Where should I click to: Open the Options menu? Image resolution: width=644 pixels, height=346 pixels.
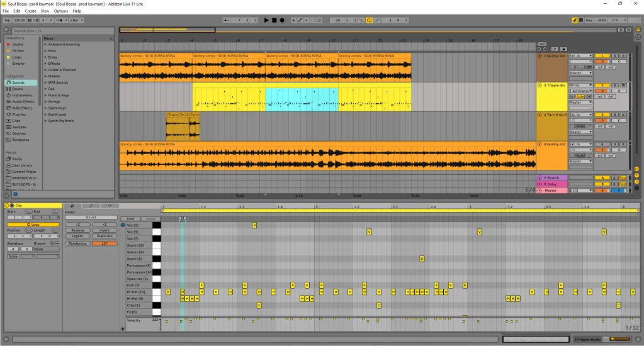[61, 11]
